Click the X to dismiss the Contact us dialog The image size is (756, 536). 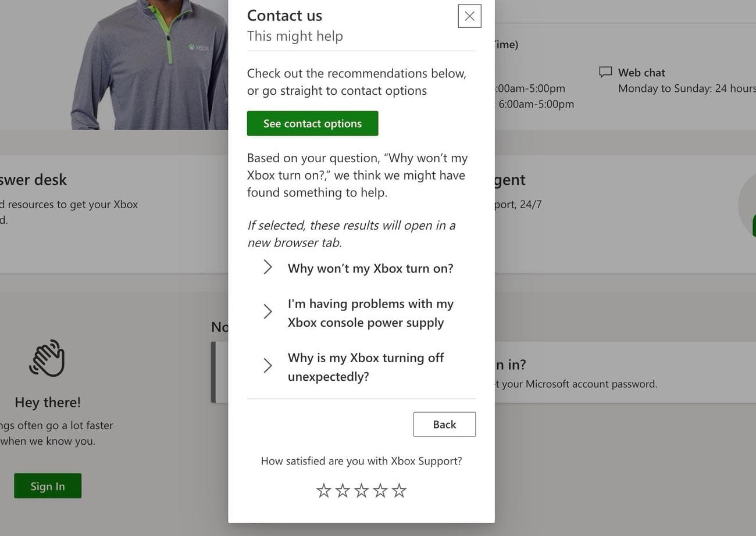coord(469,16)
